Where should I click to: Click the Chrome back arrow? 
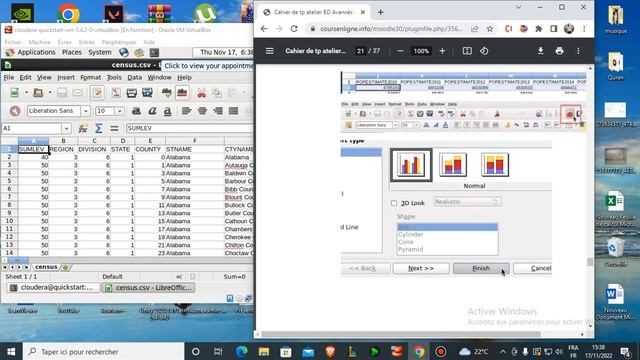(264, 29)
